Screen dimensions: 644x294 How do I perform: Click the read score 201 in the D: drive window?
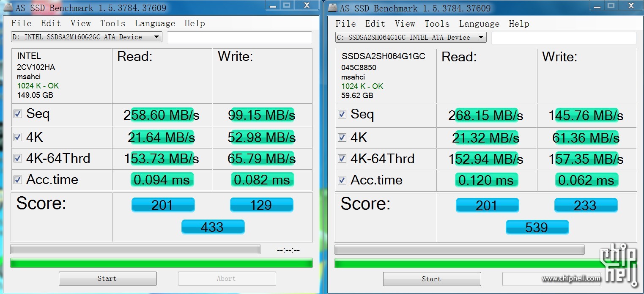(x=163, y=205)
